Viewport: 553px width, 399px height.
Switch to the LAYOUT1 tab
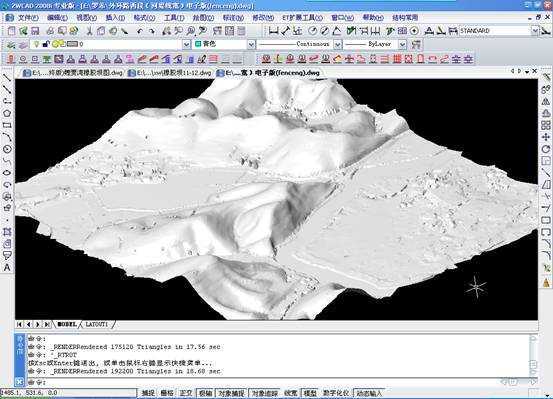tap(96, 324)
